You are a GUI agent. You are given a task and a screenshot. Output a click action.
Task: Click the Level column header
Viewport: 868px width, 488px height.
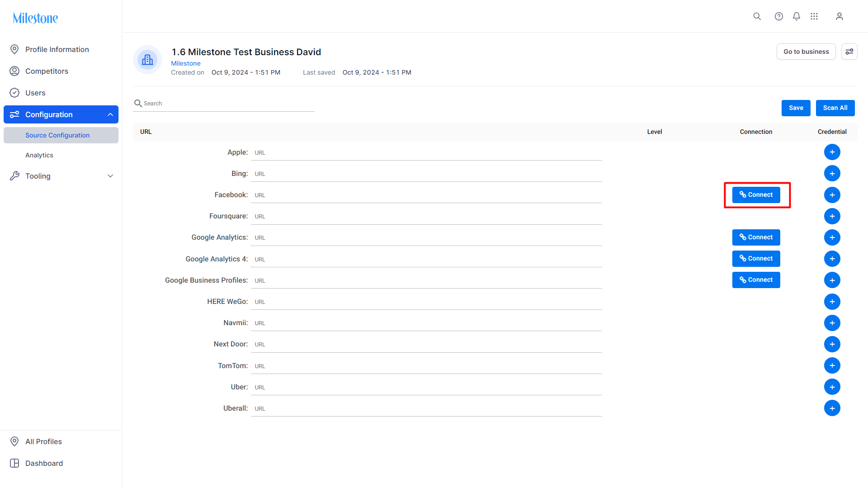pos(655,132)
